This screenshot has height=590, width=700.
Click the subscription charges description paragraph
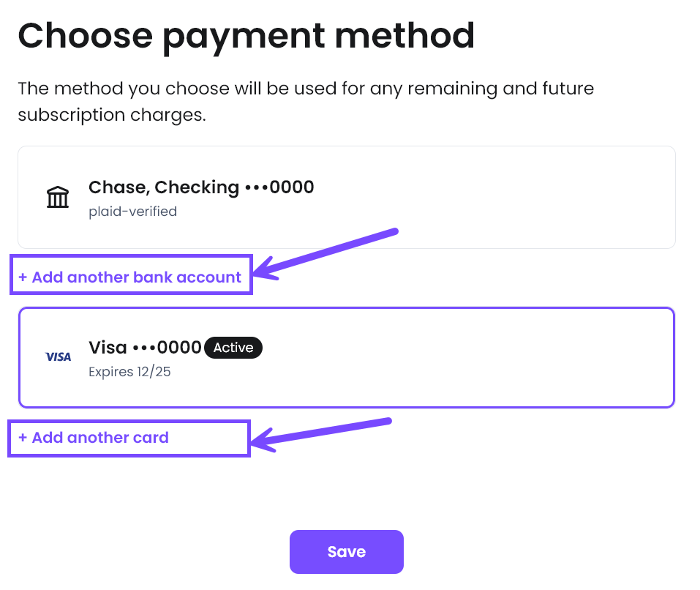click(306, 102)
